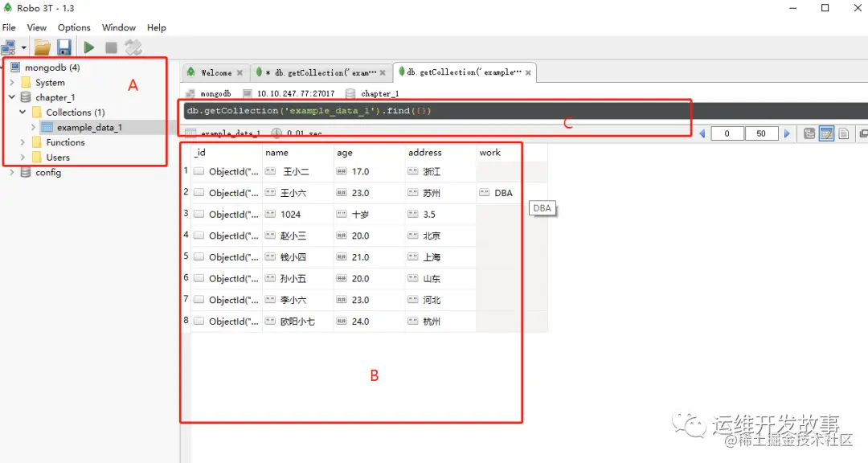
Task: Select name cell 王小二
Action: [298, 172]
